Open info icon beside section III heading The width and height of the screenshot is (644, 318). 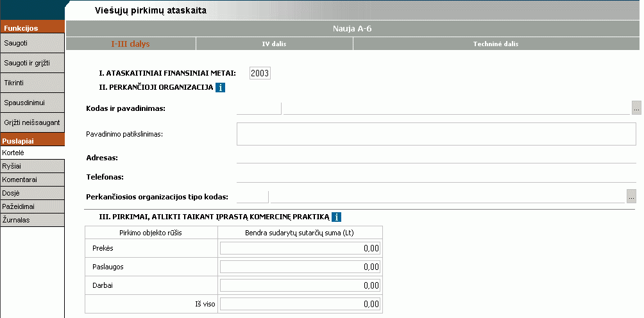pos(336,217)
